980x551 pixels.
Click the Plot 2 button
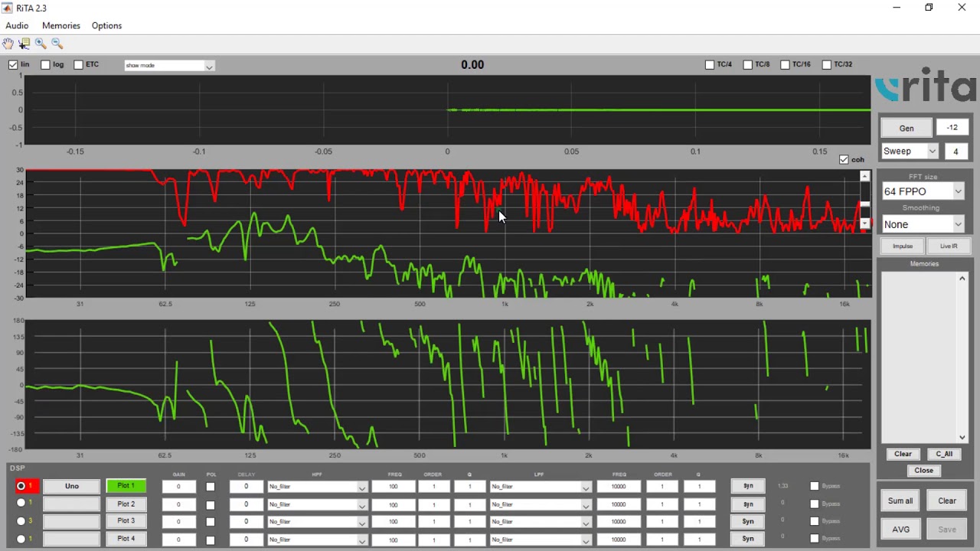pyautogui.click(x=126, y=504)
